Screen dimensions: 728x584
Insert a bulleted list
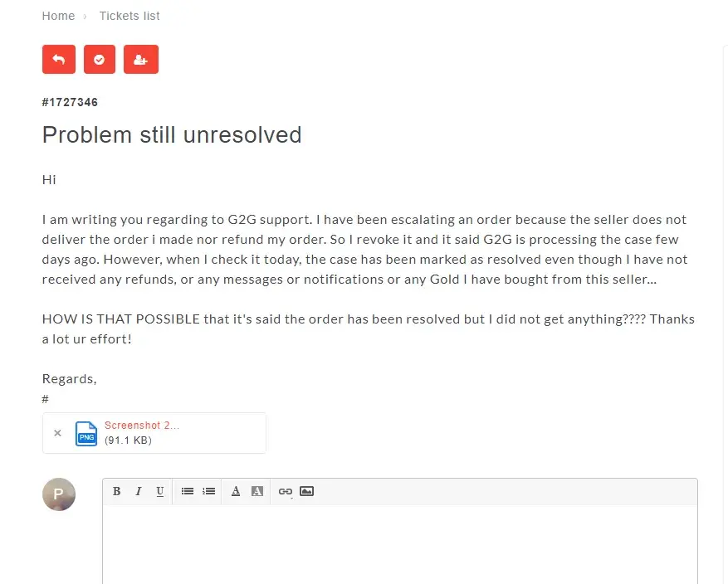point(188,491)
